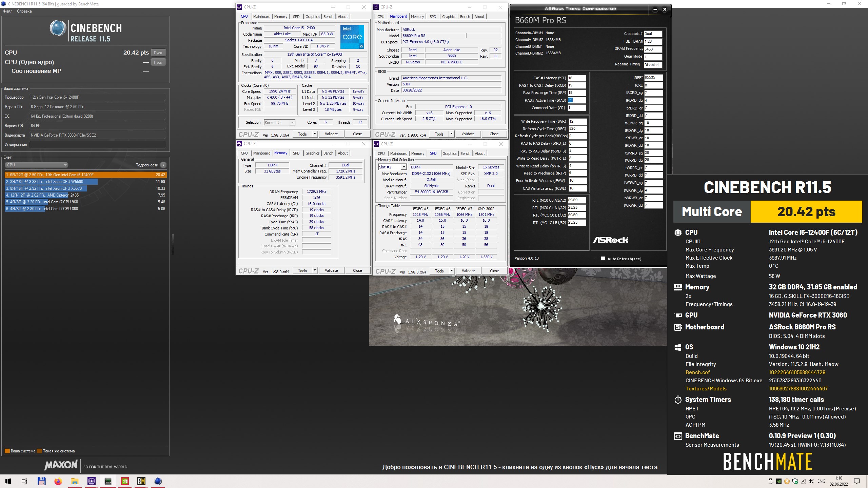The image size is (868, 488).
Task: Switch to Graphics tab in Mainboard CPU-Z window
Action: [x=449, y=17]
